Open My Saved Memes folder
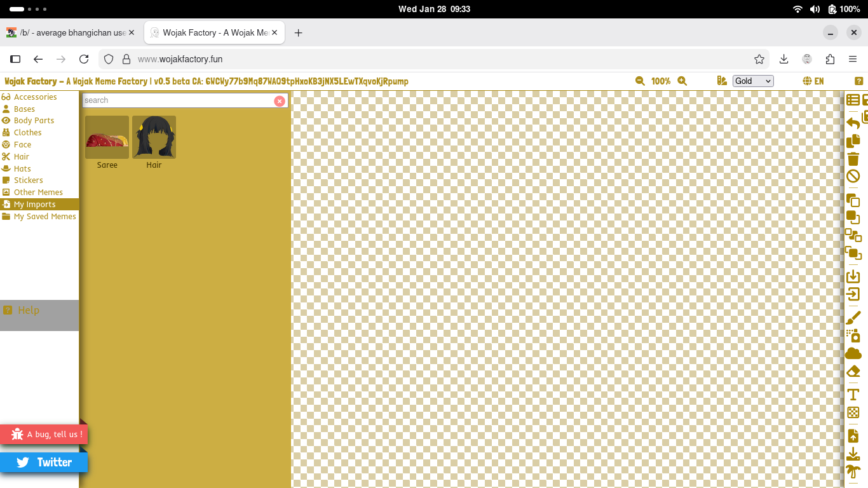The image size is (868, 488). (x=44, y=217)
